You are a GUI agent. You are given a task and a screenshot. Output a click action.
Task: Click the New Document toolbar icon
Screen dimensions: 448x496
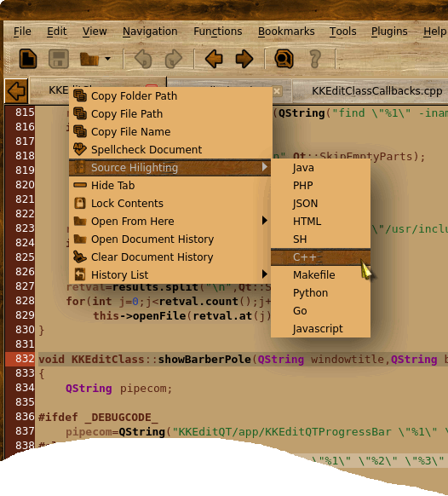click(x=28, y=59)
